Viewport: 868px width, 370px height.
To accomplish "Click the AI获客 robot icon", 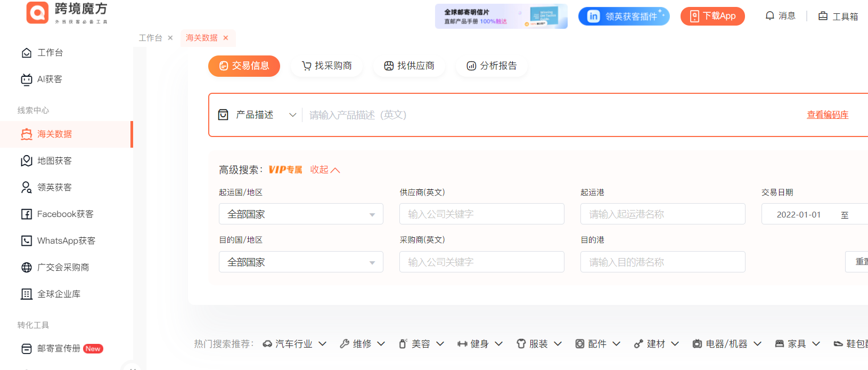I will pyautogui.click(x=27, y=79).
